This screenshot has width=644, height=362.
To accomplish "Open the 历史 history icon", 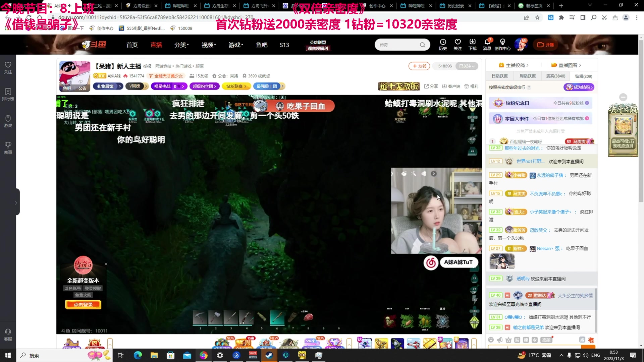I will click(443, 44).
